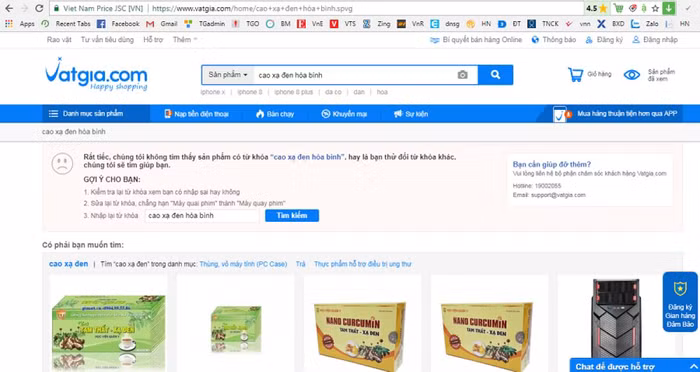Open Sự kiện menu item
This screenshot has height=372, width=700.
(x=411, y=114)
